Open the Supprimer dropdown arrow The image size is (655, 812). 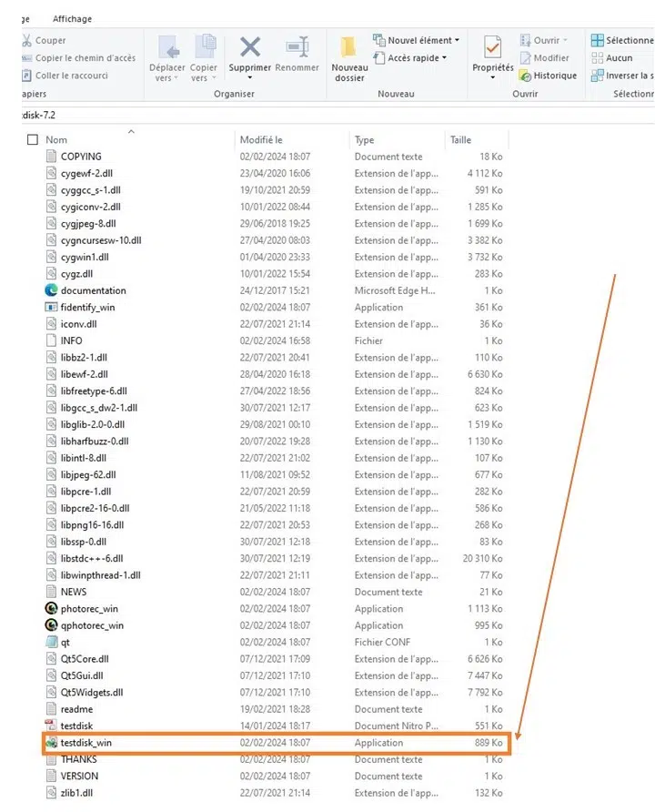pyautogui.click(x=250, y=78)
